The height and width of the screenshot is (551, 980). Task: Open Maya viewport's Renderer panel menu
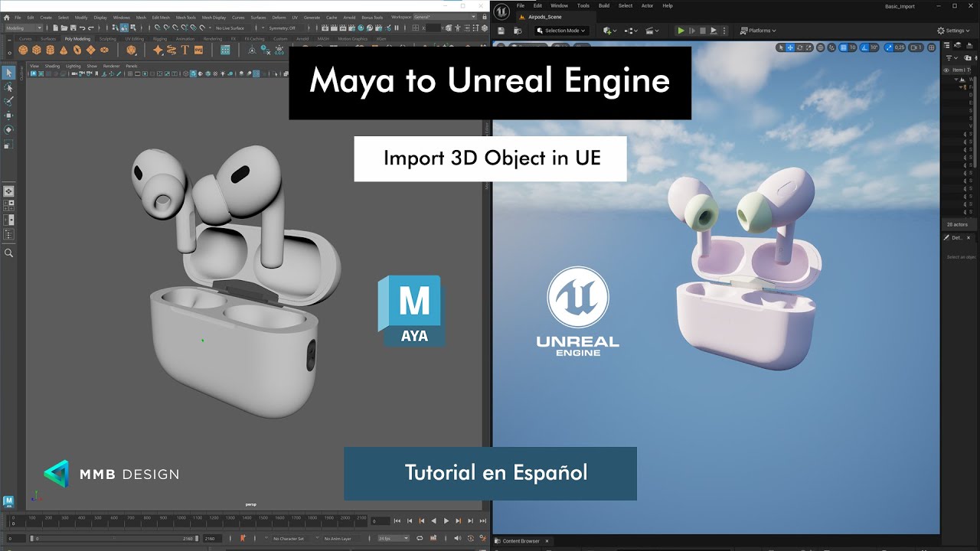pyautogui.click(x=111, y=66)
